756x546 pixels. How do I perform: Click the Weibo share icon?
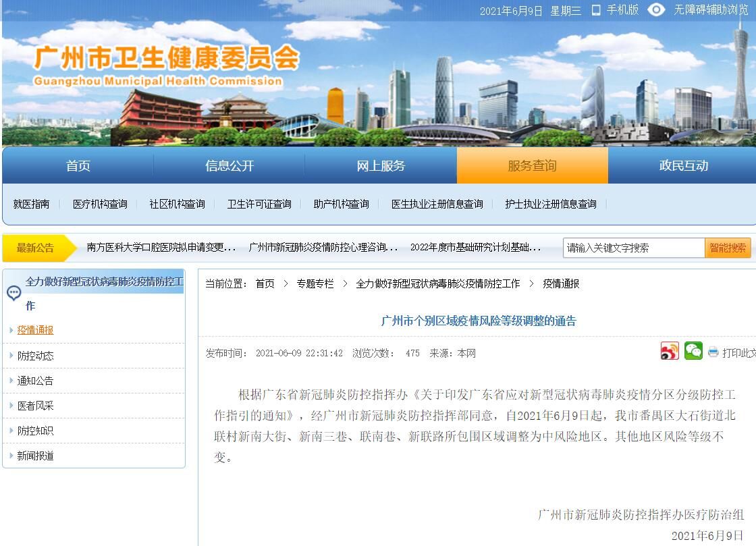click(x=670, y=352)
